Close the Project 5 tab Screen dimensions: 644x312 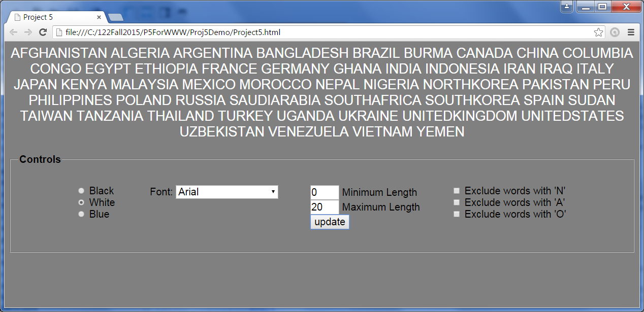(x=99, y=17)
